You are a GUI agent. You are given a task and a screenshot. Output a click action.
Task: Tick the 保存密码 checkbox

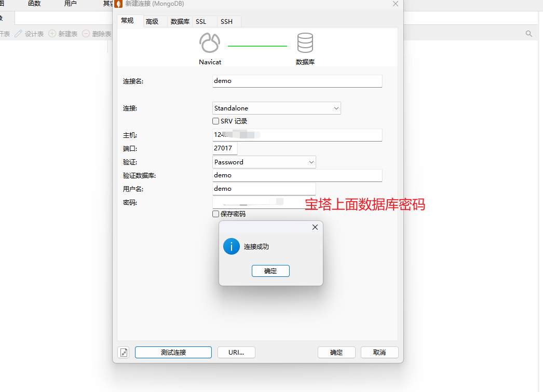[216, 214]
